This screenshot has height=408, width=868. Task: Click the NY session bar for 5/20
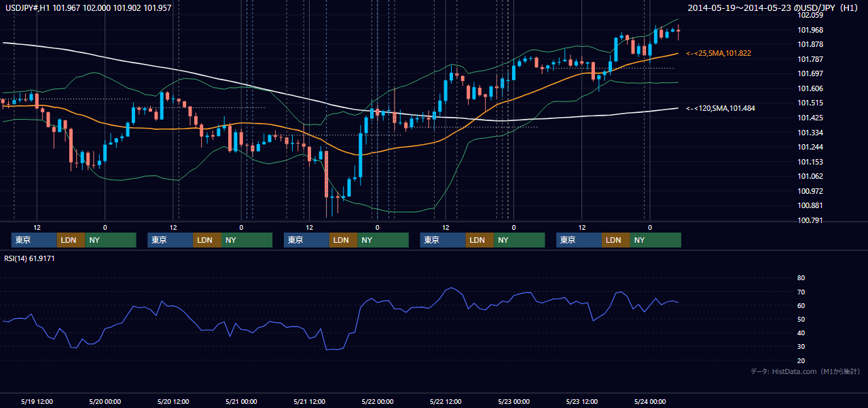coord(247,240)
